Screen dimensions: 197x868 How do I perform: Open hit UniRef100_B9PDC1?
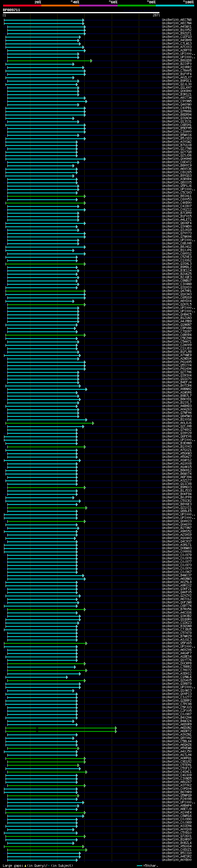(177, 81)
